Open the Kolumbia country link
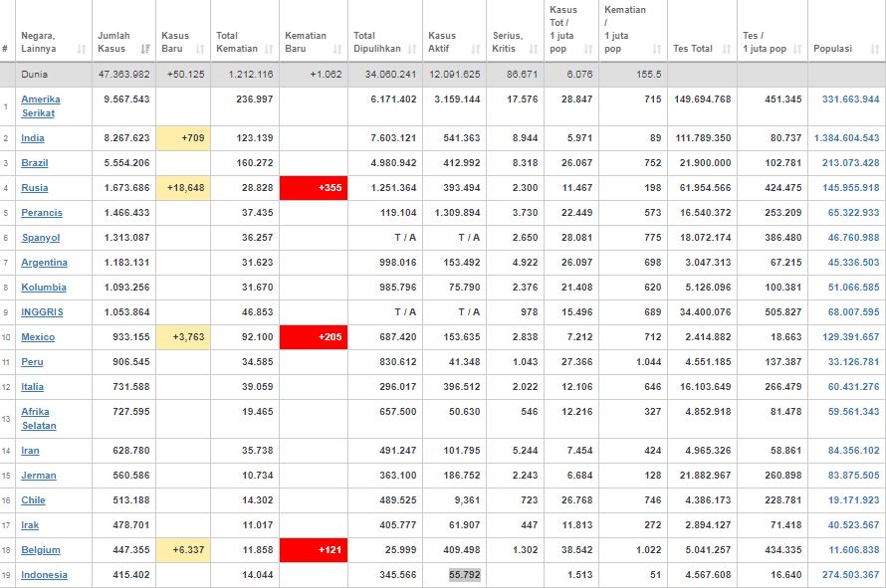Image resolution: width=886 pixels, height=588 pixels. (44, 288)
